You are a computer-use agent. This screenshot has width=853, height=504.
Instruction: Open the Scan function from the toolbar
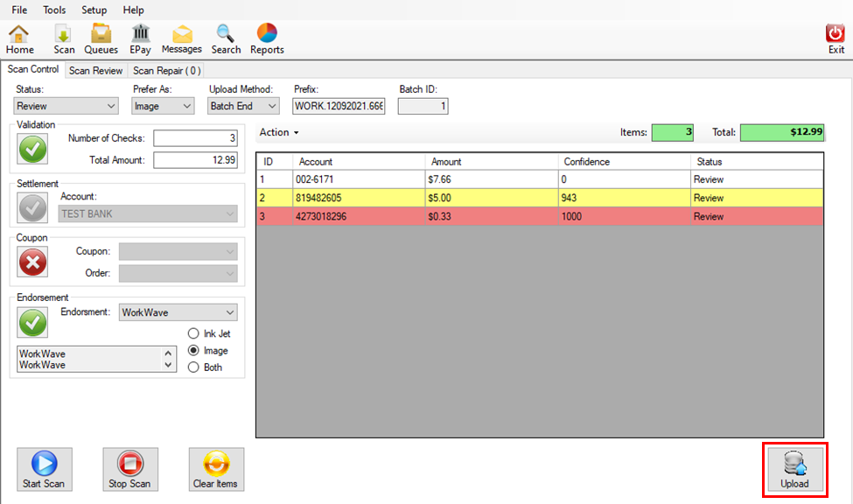(63, 38)
